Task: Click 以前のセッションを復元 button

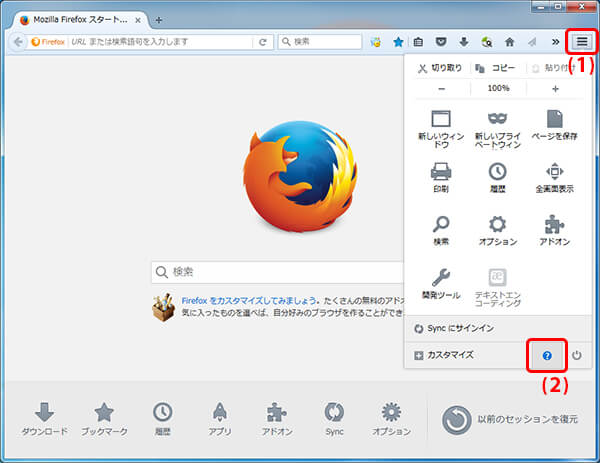Action: 510,420
